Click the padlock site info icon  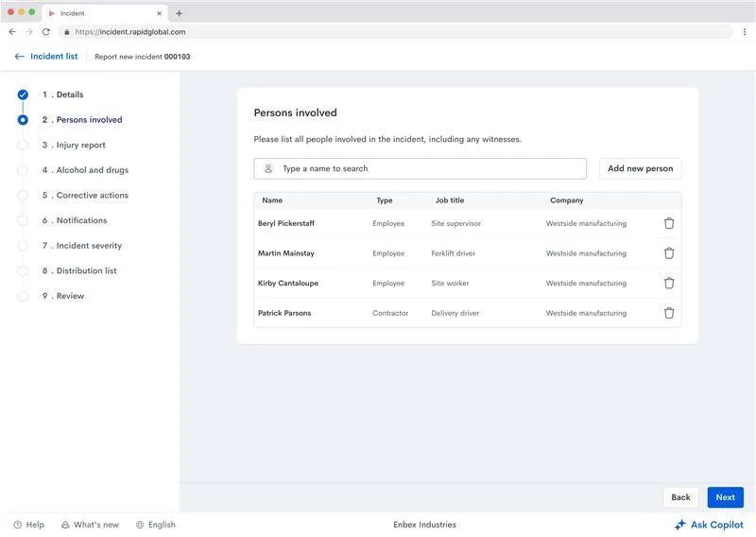pyautogui.click(x=66, y=32)
